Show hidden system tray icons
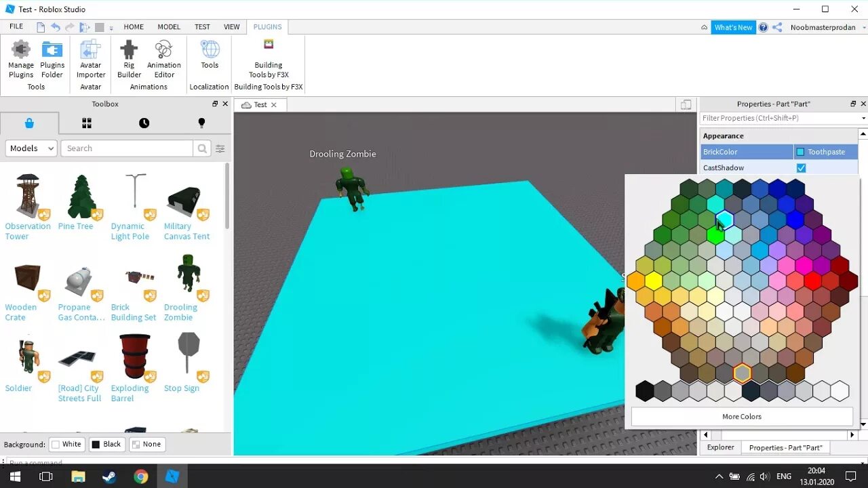 (x=719, y=476)
